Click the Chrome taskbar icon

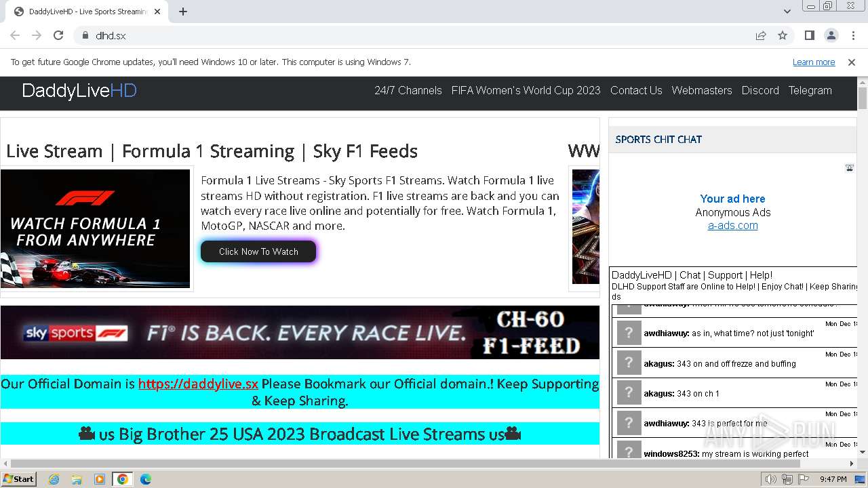[x=123, y=479]
